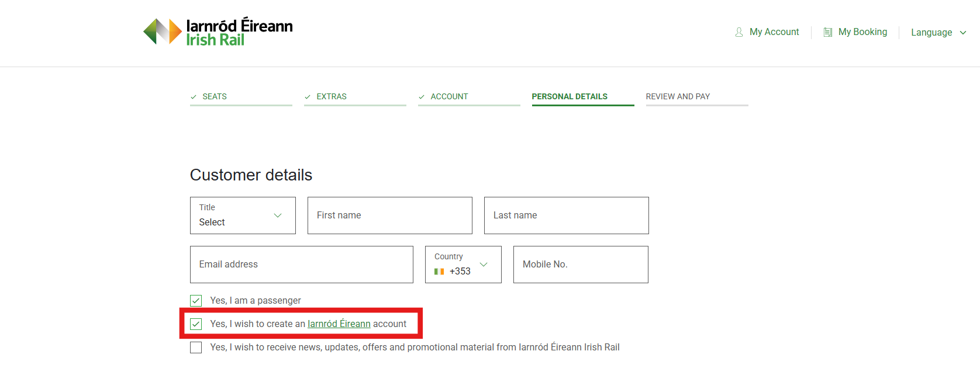Click the ACCOUNT step checkmark icon
The width and height of the screenshot is (980, 365).
point(422,97)
